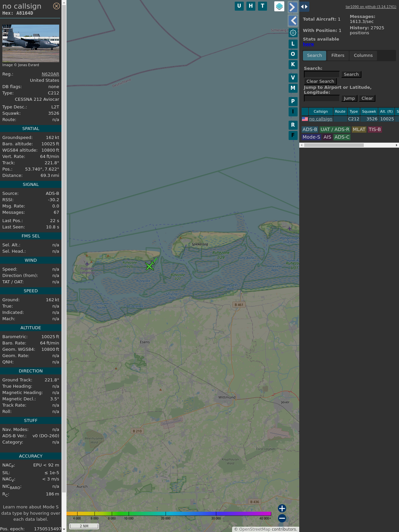Zoom in with the plus button

click(282, 508)
